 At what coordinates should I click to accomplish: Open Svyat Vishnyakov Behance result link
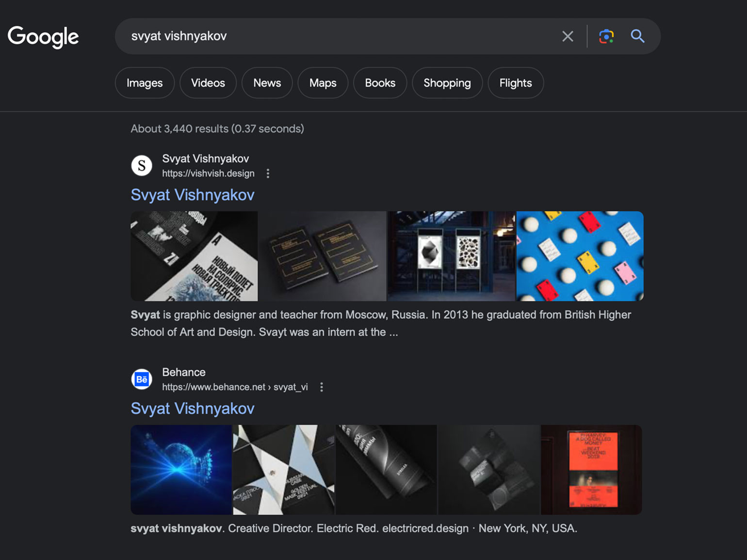[193, 408]
